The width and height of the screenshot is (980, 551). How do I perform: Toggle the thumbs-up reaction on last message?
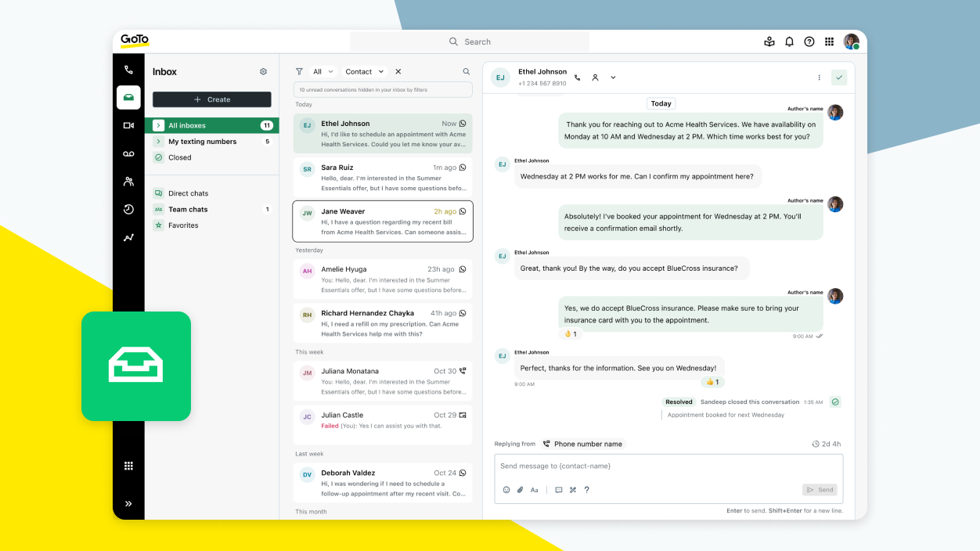pos(713,382)
